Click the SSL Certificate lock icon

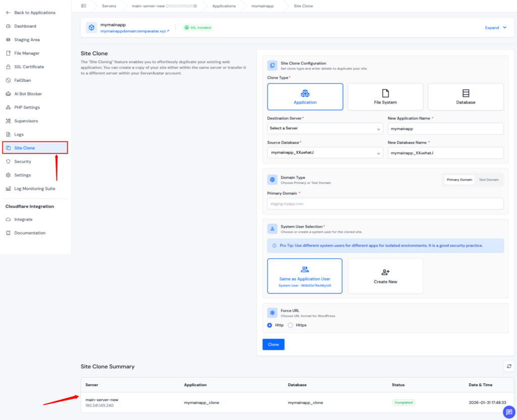8,67
